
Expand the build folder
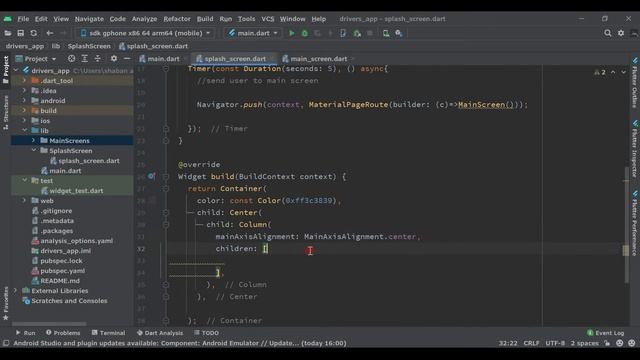click(x=24, y=111)
